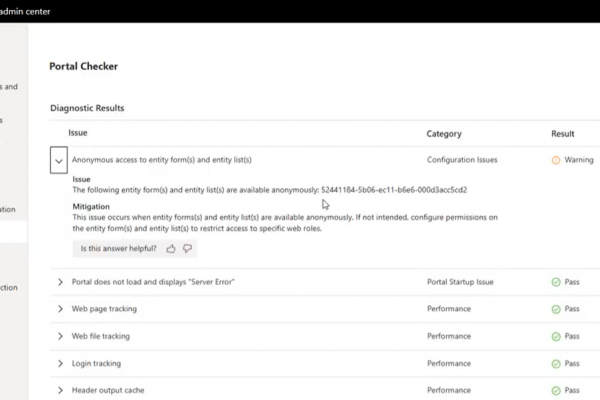Screen dimensions: 600x400
Task: Click the anonymous entity GUID text
Action: point(394,189)
